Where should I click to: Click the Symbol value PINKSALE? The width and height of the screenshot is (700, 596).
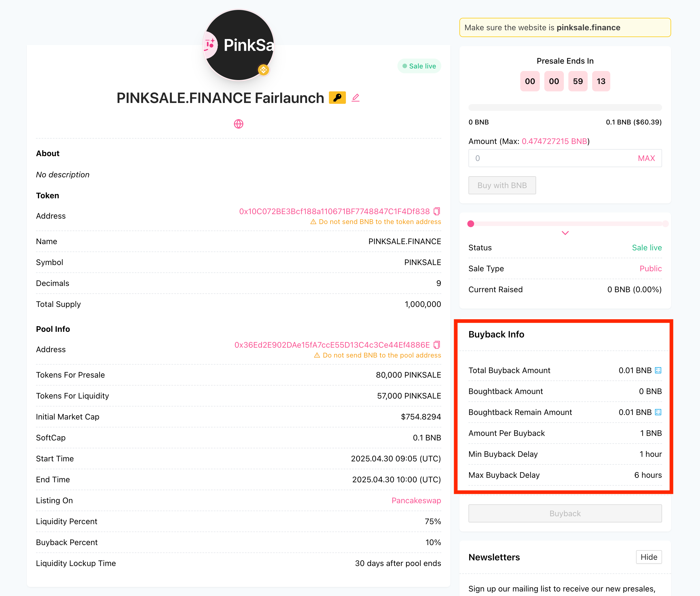423,263
